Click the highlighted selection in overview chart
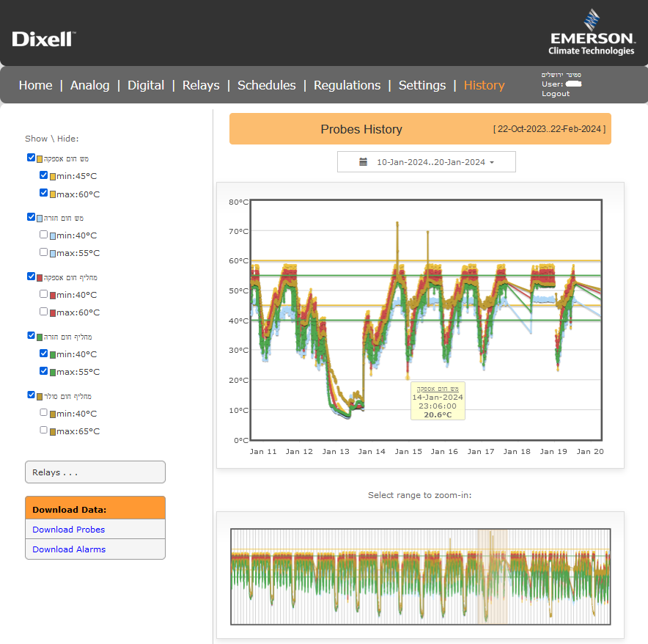Screen dimensions: 648x644 (x=492, y=577)
